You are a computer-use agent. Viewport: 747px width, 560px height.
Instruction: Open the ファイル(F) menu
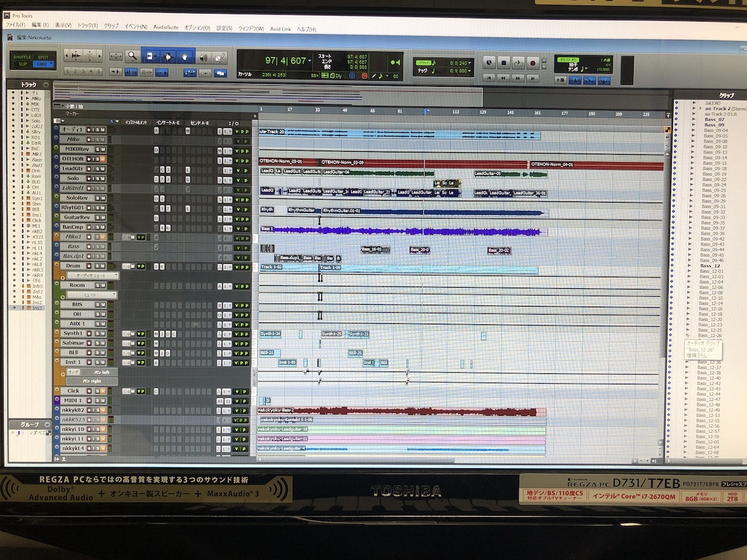tap(15, 26)
